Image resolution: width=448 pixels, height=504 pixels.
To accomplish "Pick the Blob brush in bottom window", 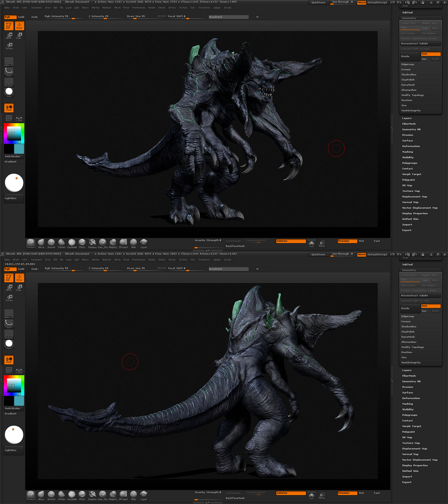I will point(134,495).
